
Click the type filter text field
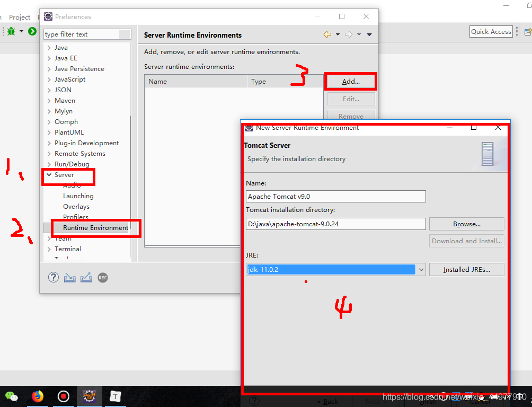tap(87, 34)
